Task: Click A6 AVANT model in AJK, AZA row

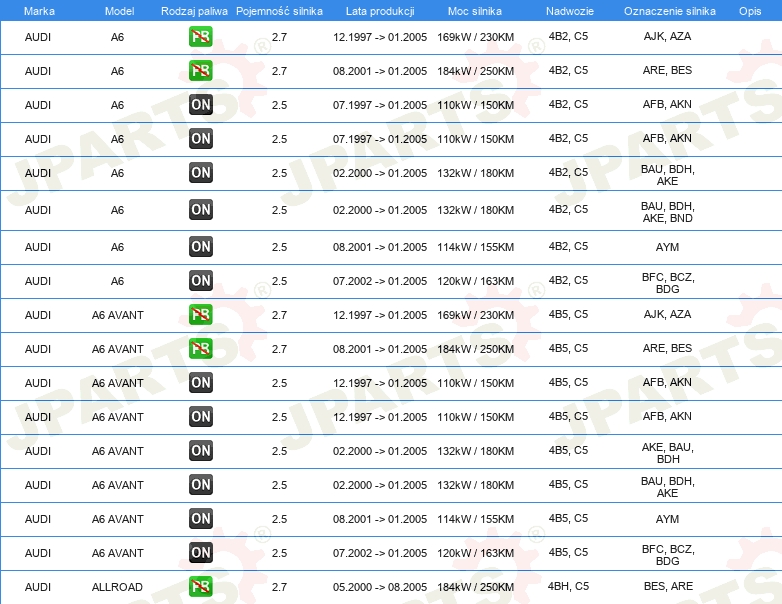Action: [118, 315]
